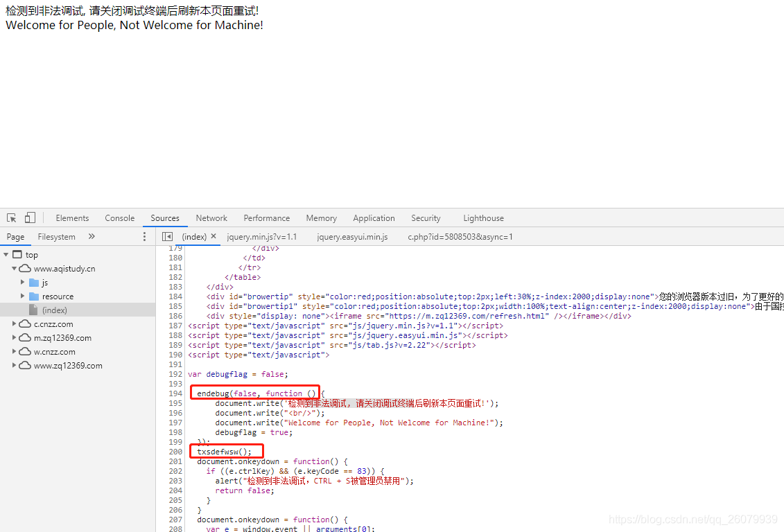This screenshot has height=532, width=784.
Task: Open the Security panel
Action: pos(426,218)
